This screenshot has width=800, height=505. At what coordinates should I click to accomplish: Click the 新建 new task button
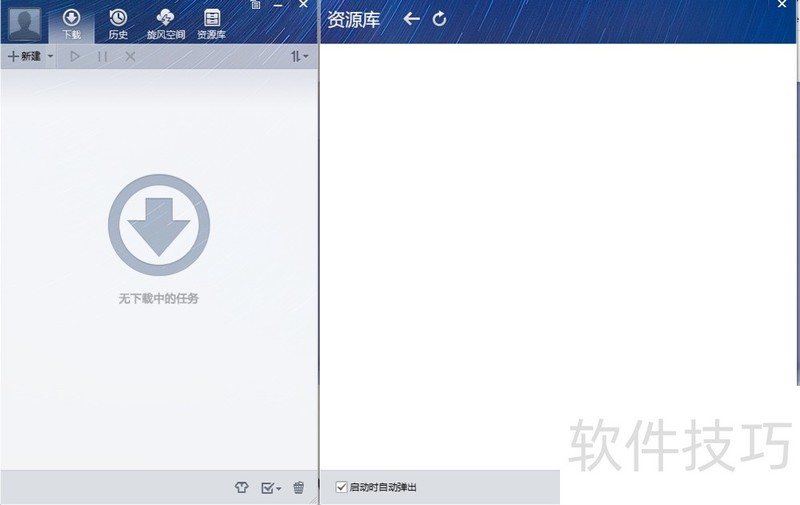(24, 56)
